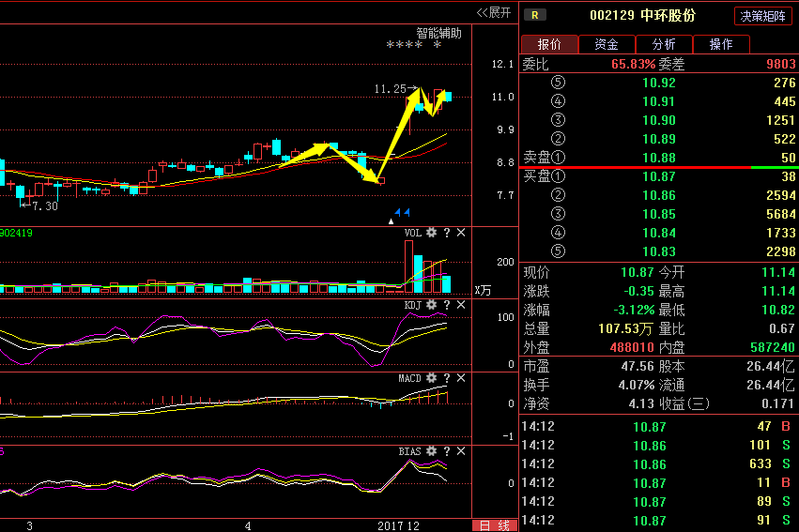Show help for the MACD indicator
The image size is (799, 532).
446,378
